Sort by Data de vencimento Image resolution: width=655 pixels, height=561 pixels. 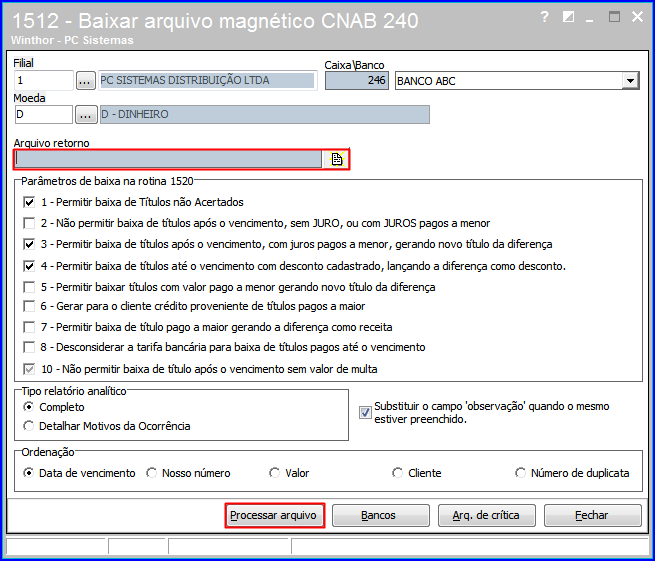coord(28,473)
